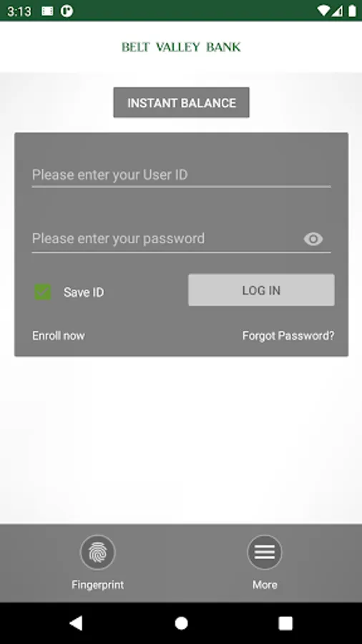The height and width of the screenshot is (644, 362).
Task: Open the More menu icon
Action: [265, 552]
